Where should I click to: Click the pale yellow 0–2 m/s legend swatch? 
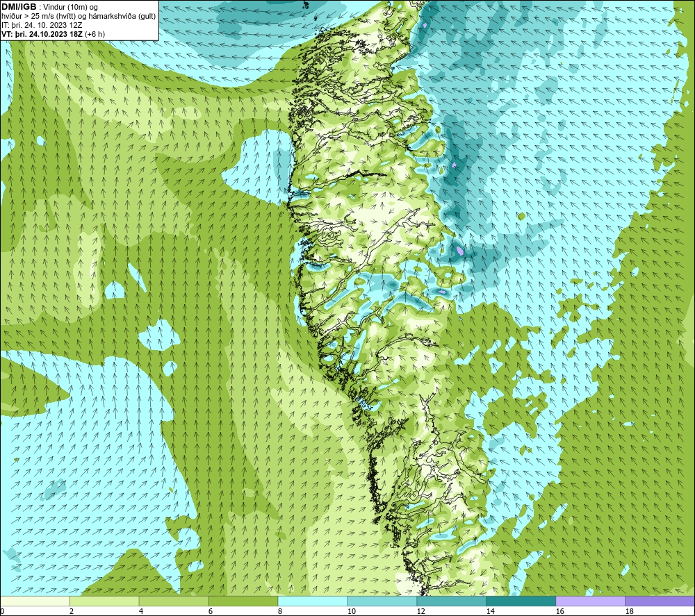[35, 601]
